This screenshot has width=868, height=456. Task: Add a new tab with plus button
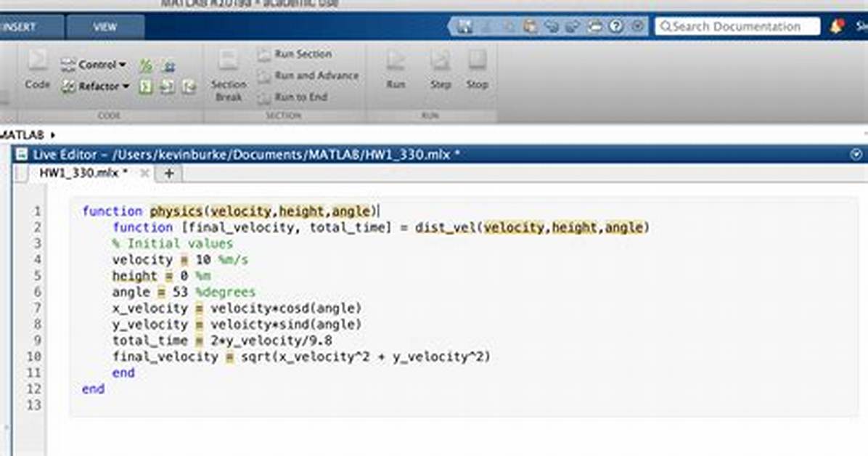[x=169, y=174]
